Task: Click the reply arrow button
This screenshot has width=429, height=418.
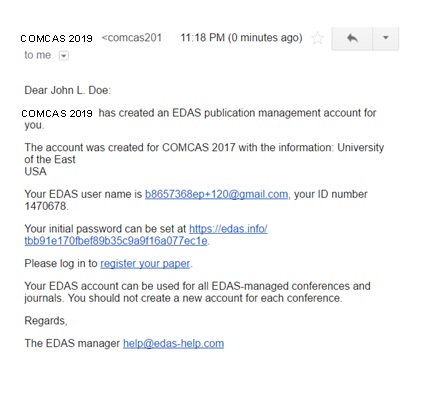Action: (352, 38)
